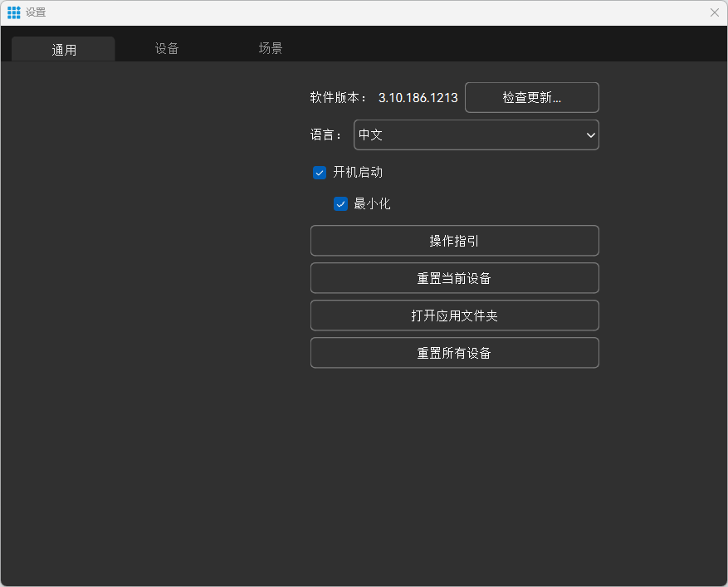Select the version number 3.10.186.1213
The height and width of the screenshot is (587, 728).
point(418,97)
